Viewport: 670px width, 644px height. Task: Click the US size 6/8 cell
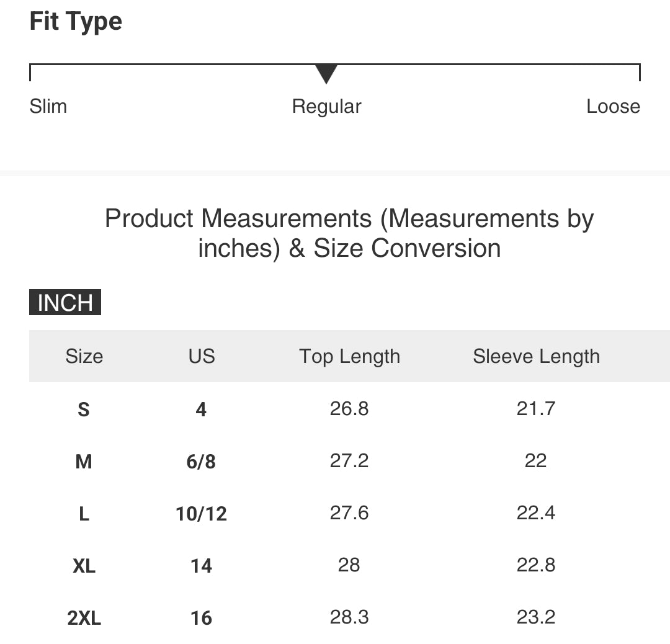pyautogui.click(x=201, y=462)
